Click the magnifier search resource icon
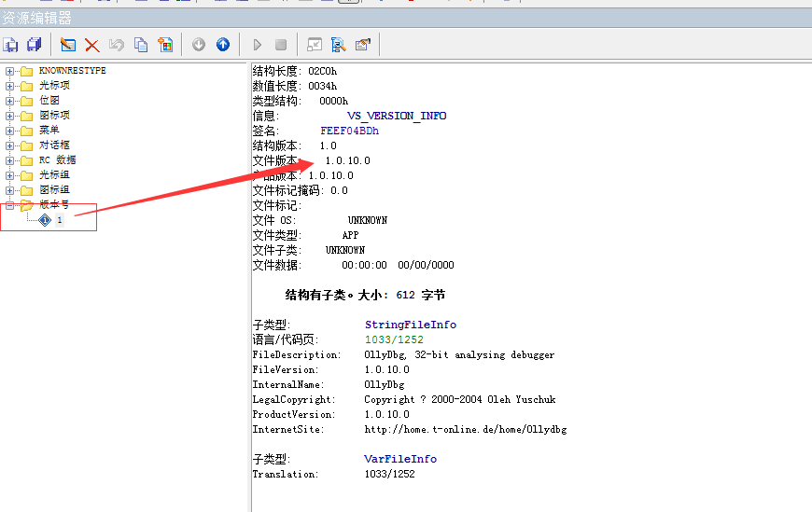 [x=339, y=45]
